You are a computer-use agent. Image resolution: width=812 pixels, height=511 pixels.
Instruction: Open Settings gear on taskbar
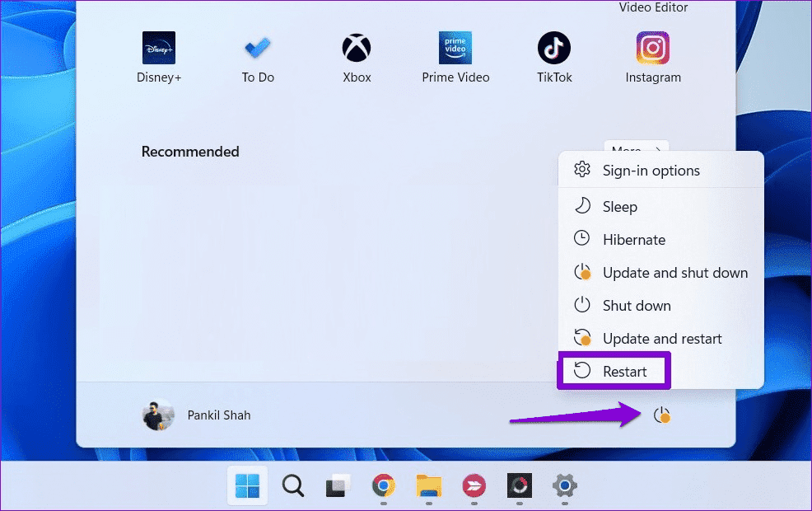point(564,485)
